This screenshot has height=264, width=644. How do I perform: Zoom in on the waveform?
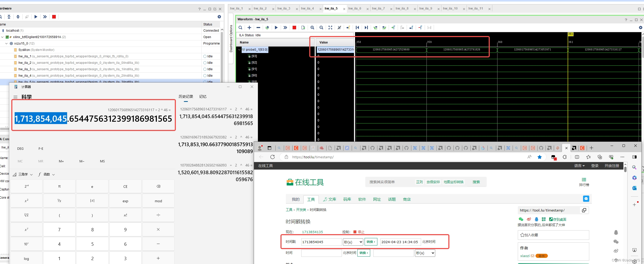[312, 28]
